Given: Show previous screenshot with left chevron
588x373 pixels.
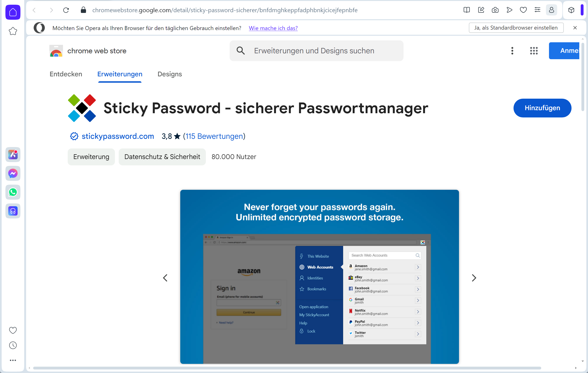Looking at the screenshot, I should tap(165, 278).
